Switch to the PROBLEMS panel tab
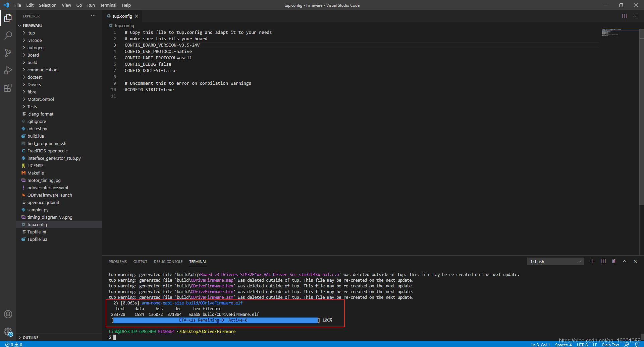 pyautogui.click(x=118, y=262)
